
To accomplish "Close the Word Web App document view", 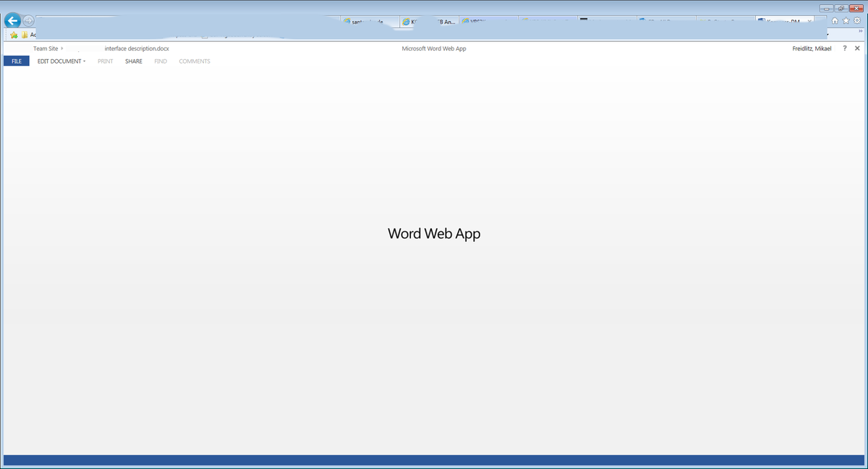I will coord(857,48).
